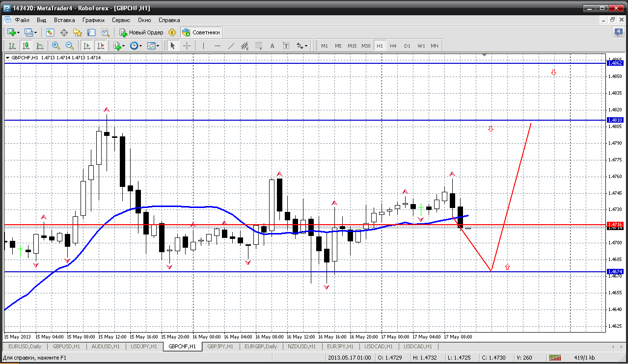628x364 pixels.
Task: Open the Вставка menu
Action: click(64, 20)
